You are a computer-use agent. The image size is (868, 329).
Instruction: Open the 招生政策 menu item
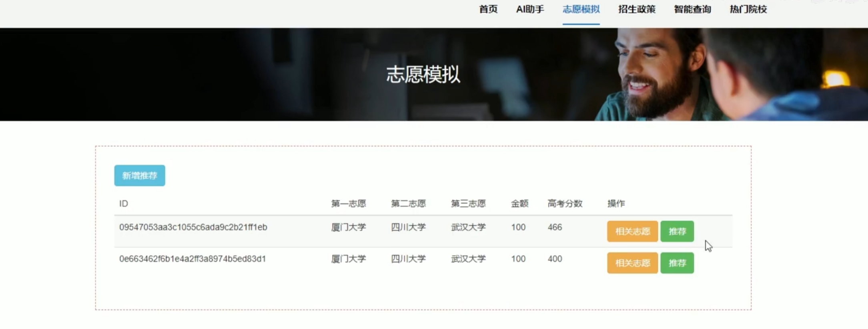(637, 9)
